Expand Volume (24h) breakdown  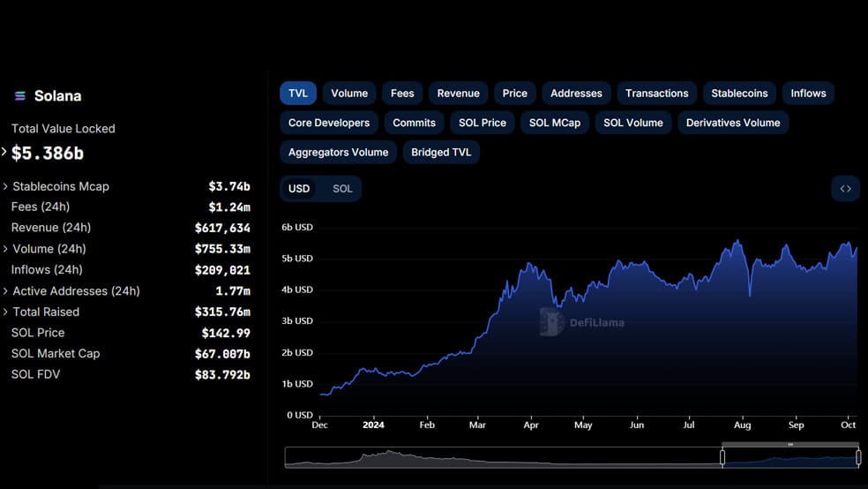5,249
